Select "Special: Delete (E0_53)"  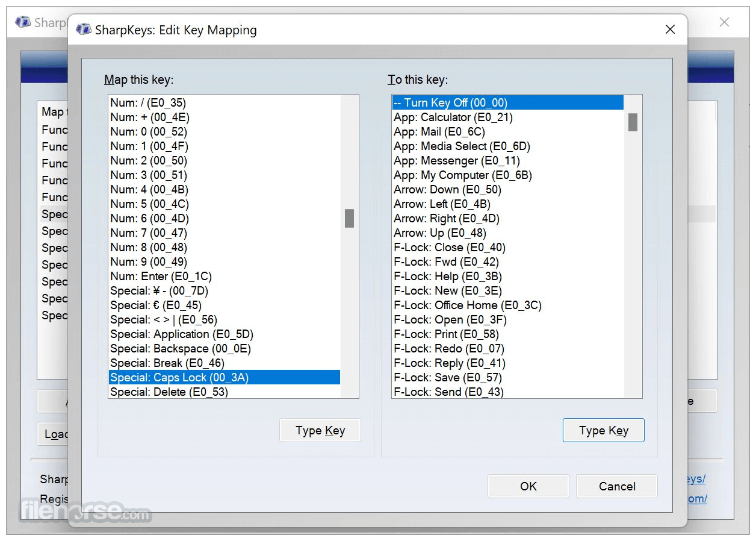pos(225,392)
